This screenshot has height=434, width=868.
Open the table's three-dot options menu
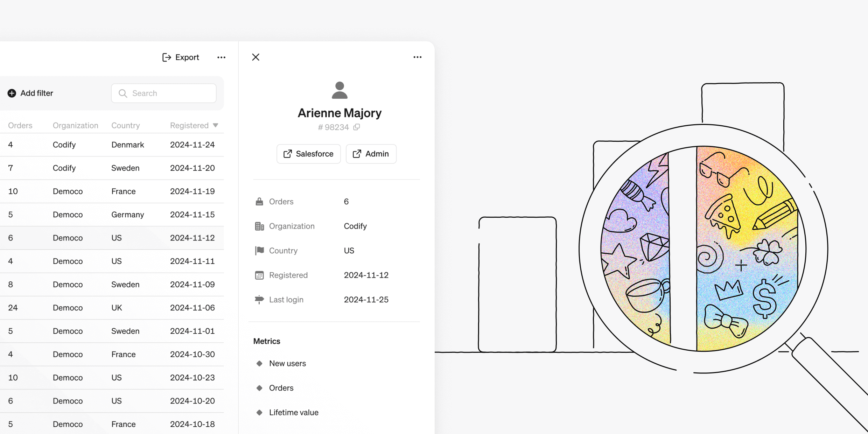(x=221, y=57)
